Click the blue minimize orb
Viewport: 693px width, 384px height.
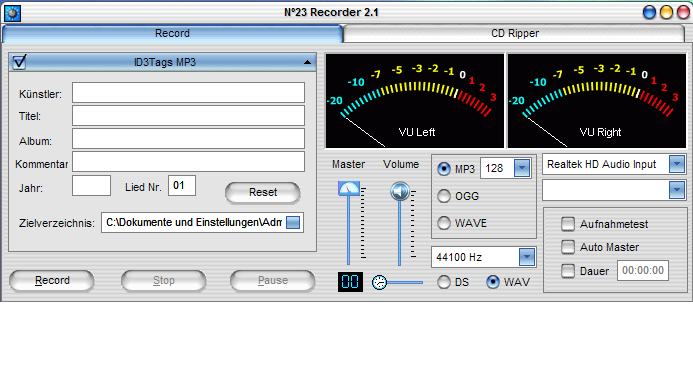tap(649, 12)
